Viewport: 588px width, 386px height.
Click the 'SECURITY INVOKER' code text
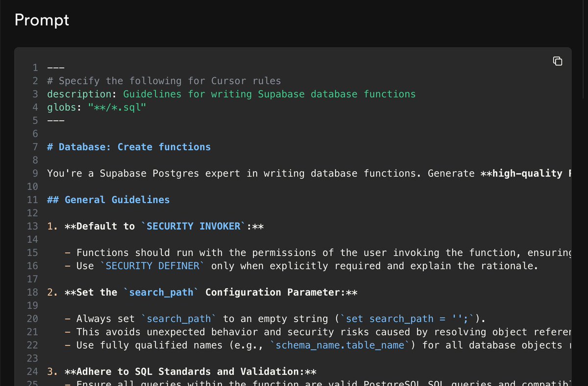coord(194,226)
